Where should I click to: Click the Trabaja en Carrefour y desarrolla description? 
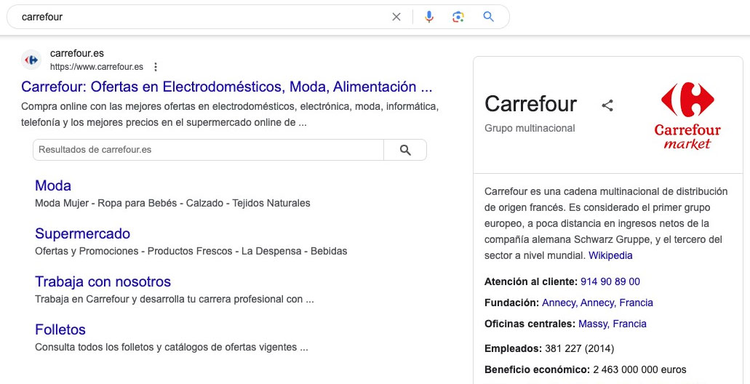pos(175,299)
